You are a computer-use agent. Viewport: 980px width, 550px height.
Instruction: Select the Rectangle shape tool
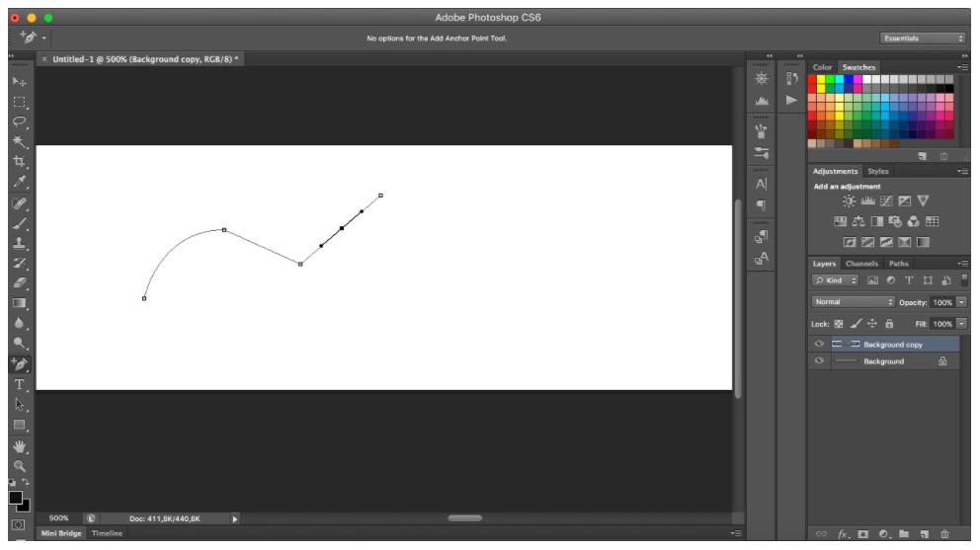(x=20, y=425)
